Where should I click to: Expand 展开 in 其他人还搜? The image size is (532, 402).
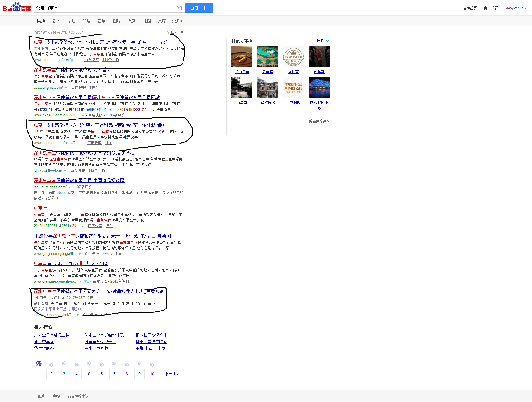(x=323, y=41)
